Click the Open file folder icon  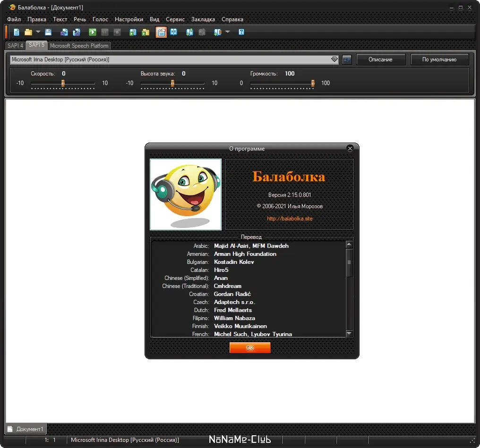click(28, 32)
